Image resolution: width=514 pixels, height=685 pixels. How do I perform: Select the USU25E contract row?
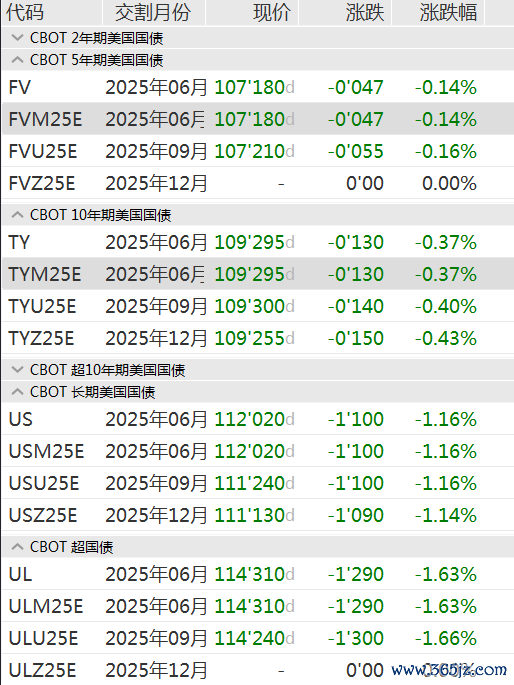258,483
